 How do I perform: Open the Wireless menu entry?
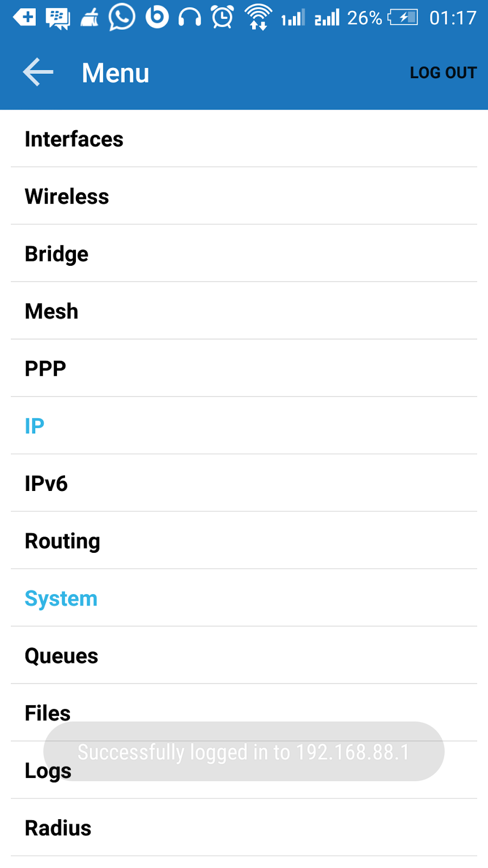pos(67,196)
